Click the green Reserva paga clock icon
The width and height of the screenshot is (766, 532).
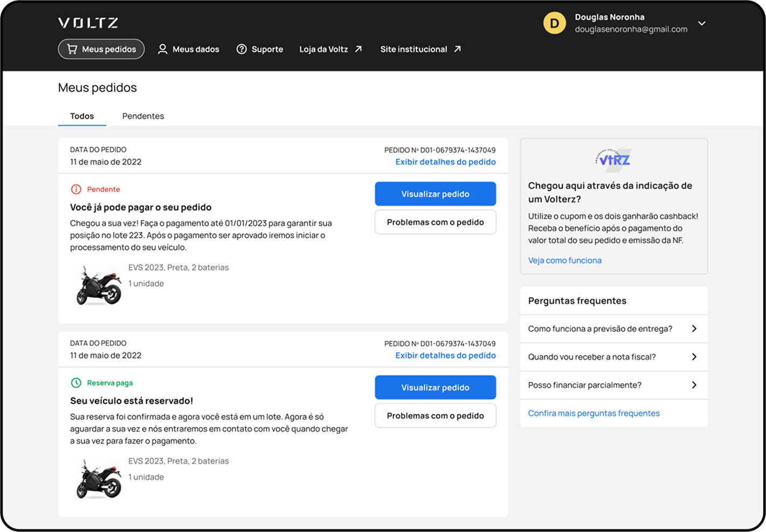(x=76, y=383)
